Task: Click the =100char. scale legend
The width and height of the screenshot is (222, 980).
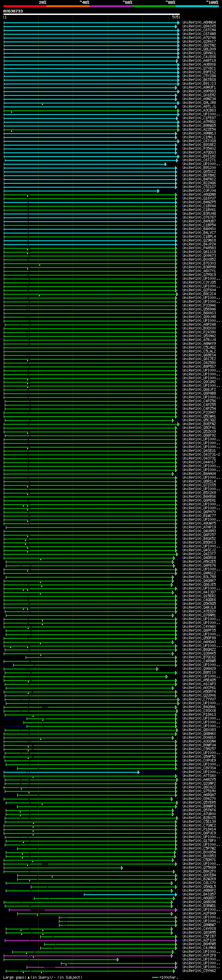Action: (x=165, y=977)
